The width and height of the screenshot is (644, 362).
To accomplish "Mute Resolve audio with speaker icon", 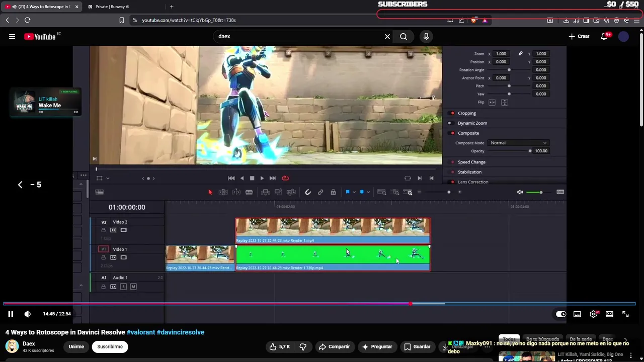I will click(x=520, y=192).
